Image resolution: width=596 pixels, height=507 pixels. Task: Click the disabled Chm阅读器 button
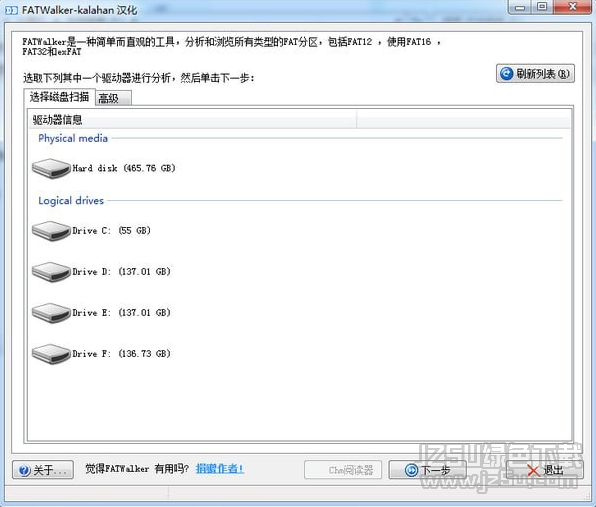[343, 470]
